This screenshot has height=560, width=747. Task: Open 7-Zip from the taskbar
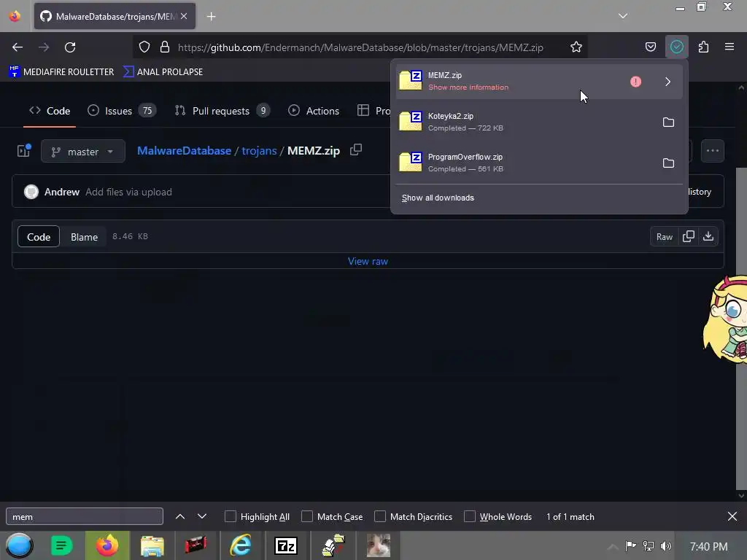point(286,545)
